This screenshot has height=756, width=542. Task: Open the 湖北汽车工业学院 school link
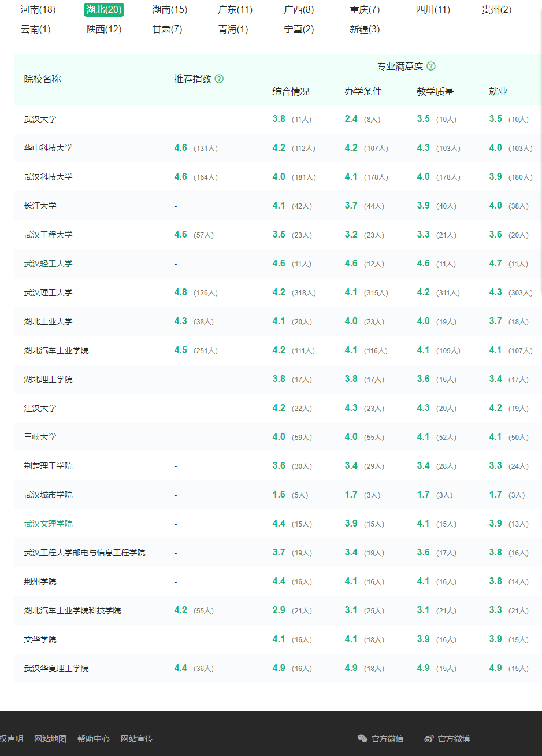point(57,350)
